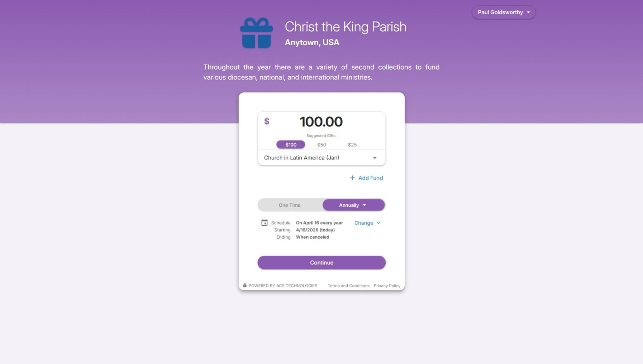Click the Add Fund link
Viewport: 643px width, 364px height.
coord(370,178)
